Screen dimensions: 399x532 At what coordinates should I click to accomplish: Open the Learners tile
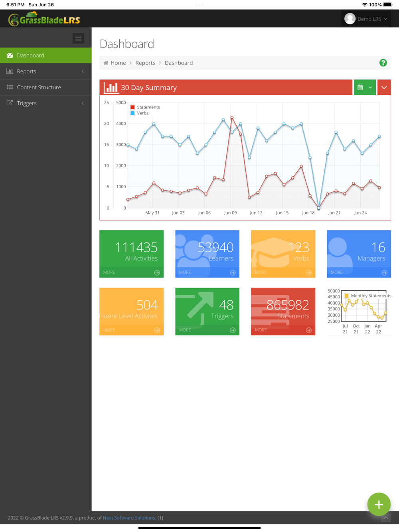(207, 254)
